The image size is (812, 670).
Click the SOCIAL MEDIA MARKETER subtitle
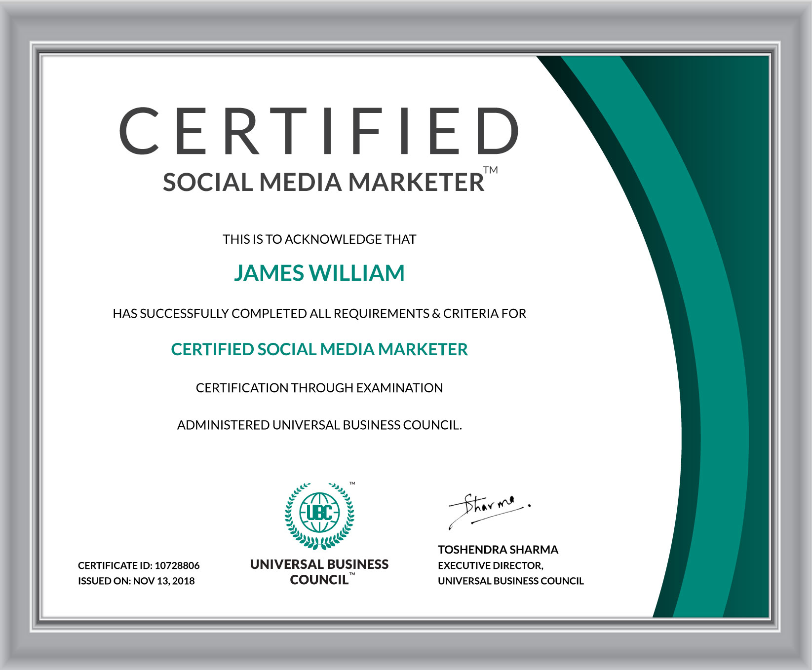click(324, 182)
